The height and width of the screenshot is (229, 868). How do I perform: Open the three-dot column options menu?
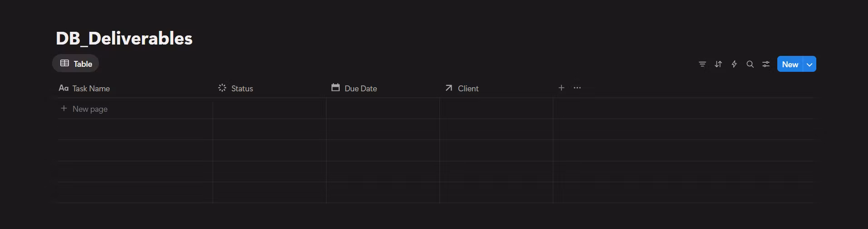click(x=577, y=88)
